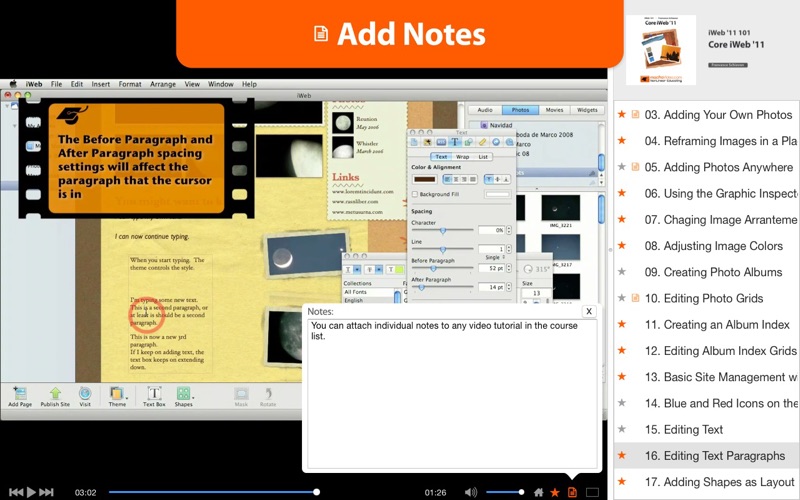Open lesson 06. Using the Graphic Inspector

point(720,193)
